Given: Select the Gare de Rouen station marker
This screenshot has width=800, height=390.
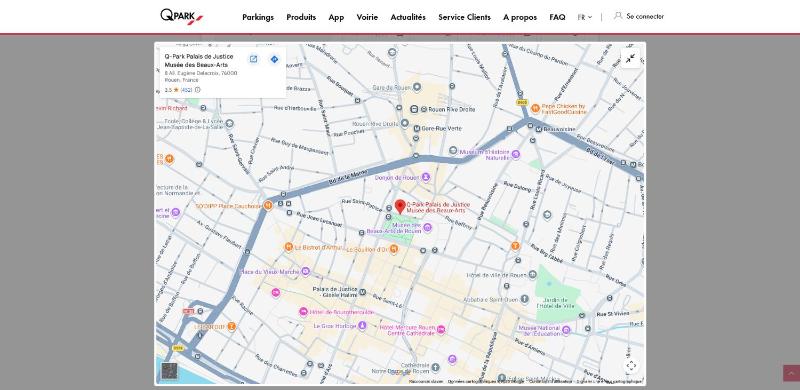Looking at the screenshot, I should [417, 87].
